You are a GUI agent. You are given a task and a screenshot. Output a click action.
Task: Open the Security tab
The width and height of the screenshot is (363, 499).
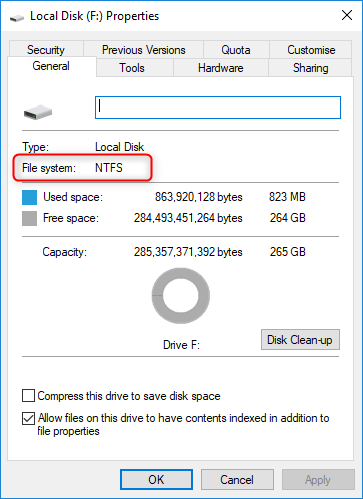(46, 50)
